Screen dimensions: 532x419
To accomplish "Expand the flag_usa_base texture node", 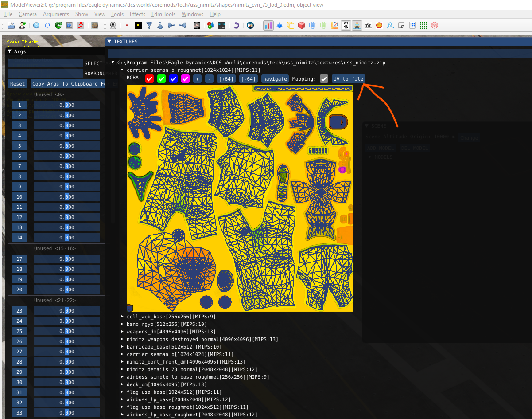I will click(122, 392).
